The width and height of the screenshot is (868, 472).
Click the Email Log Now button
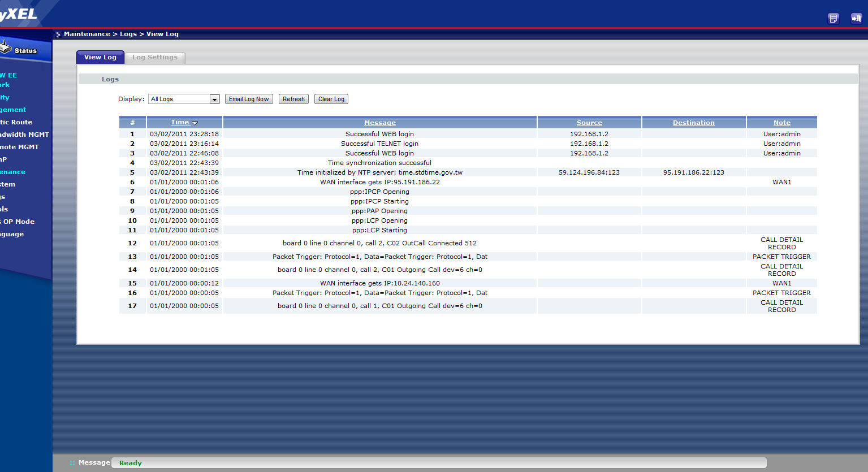click(x=249, y=99)
